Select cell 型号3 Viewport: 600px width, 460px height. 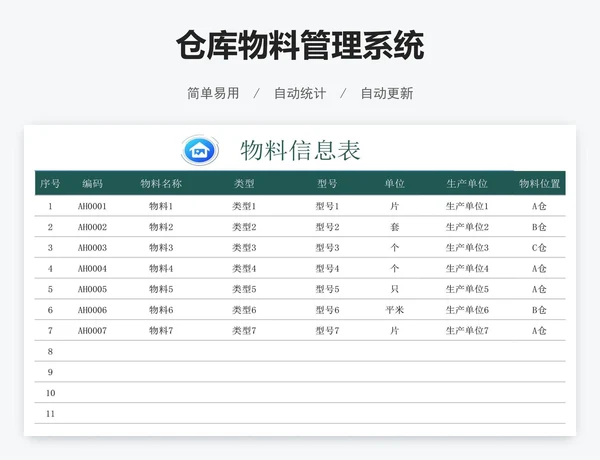327,248
